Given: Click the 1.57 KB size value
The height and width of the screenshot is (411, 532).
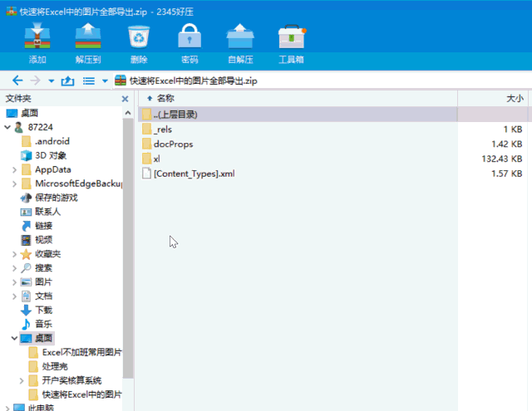Looking at the screenshot, I should pos(506,174).
